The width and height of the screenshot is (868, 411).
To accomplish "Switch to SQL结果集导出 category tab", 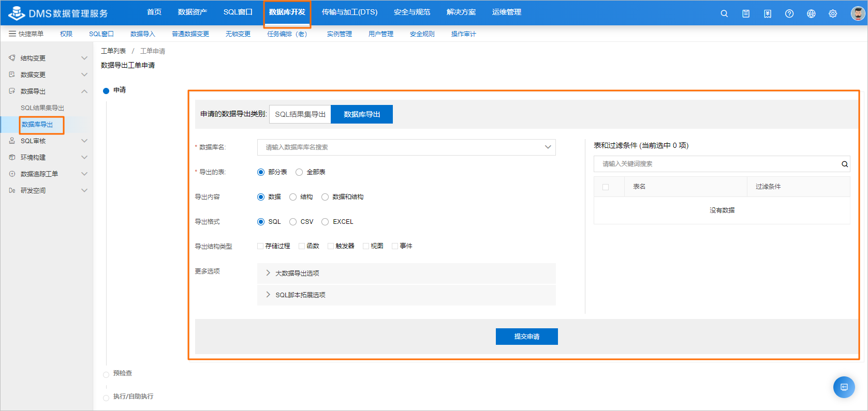I will [300, 114].
